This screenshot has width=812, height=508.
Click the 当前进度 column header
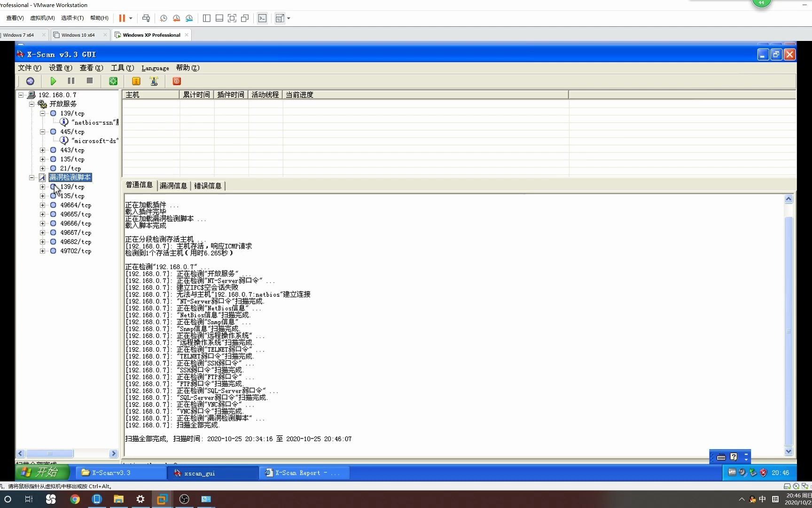point(425,95)
